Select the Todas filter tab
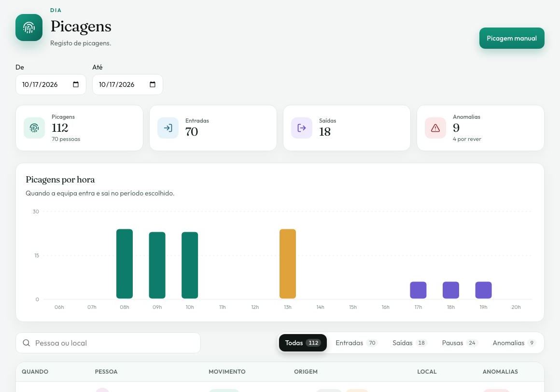This screenshot has height=392, width=560. 303,343
